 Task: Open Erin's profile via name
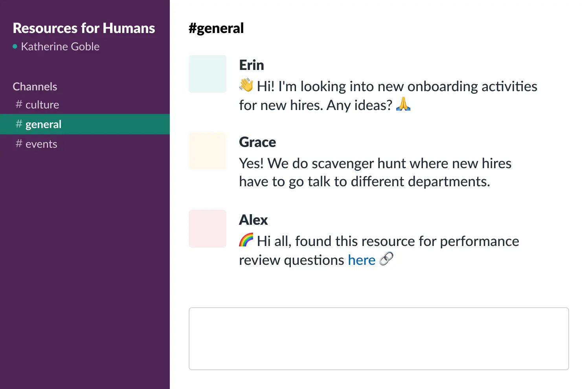[252, 65]
